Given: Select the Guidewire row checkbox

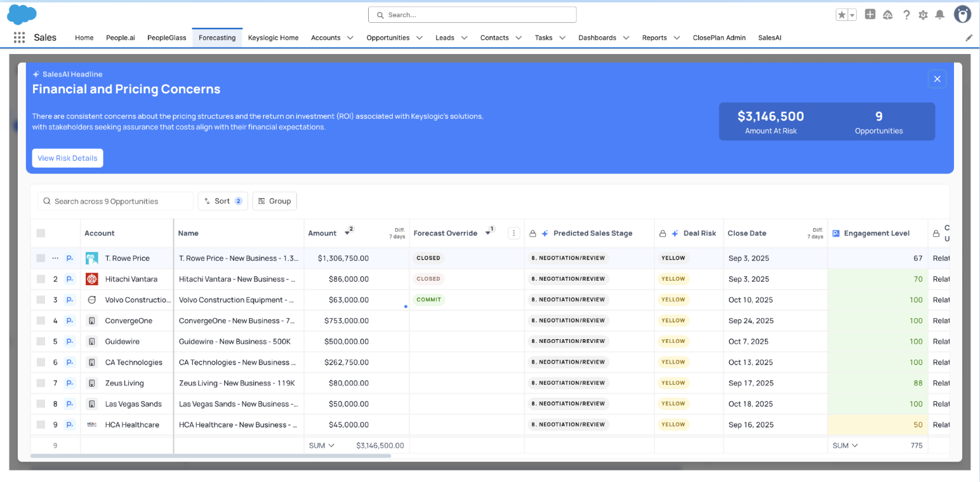Looking at the screenshot, I should pos(41,342).
